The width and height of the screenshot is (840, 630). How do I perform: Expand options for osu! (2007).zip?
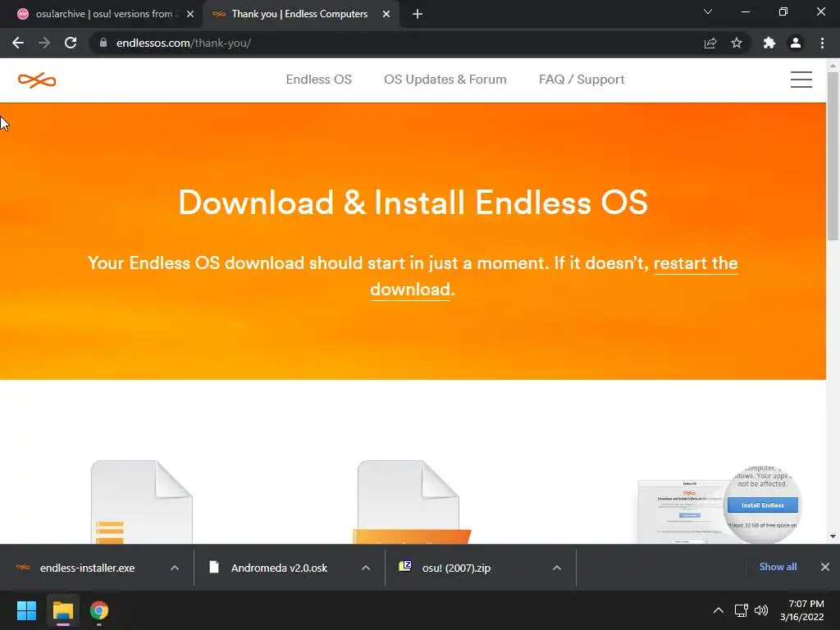point(557,568)
